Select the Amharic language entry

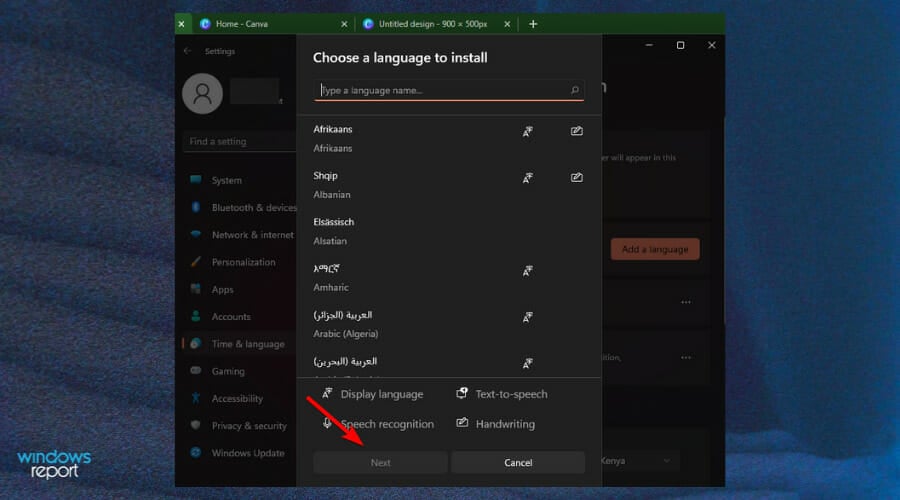[448, 278]
